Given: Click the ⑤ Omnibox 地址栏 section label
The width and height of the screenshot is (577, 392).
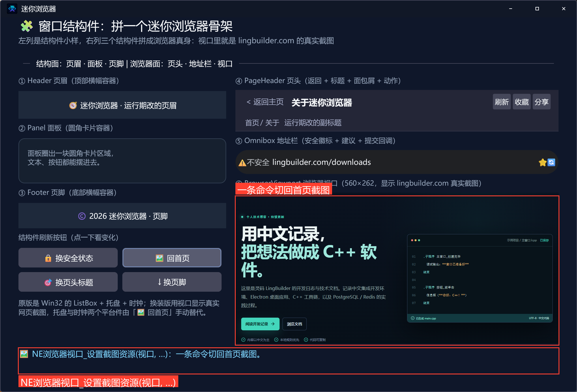Looking at the screenshot, I should tap(316, 141).
